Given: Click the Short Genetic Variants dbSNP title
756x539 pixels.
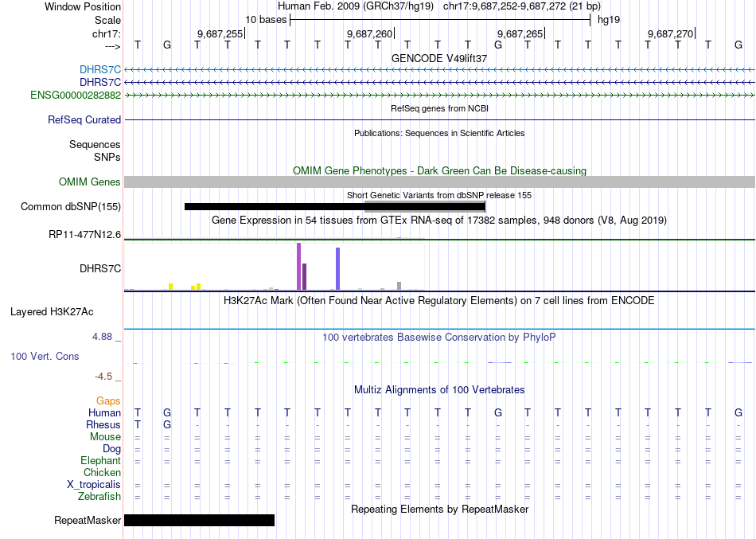Looking at the screenshot, I should coord(439,195).
